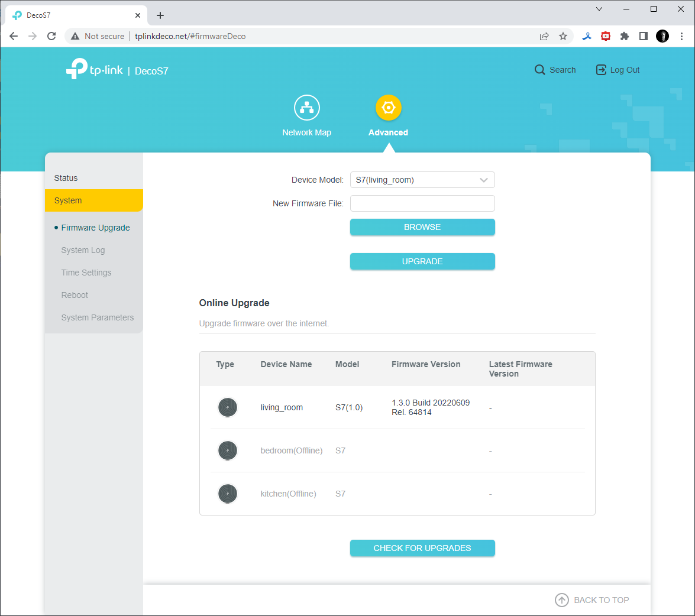
Task: Click the New Firmware File input field
Action: (x=422, y=203)
